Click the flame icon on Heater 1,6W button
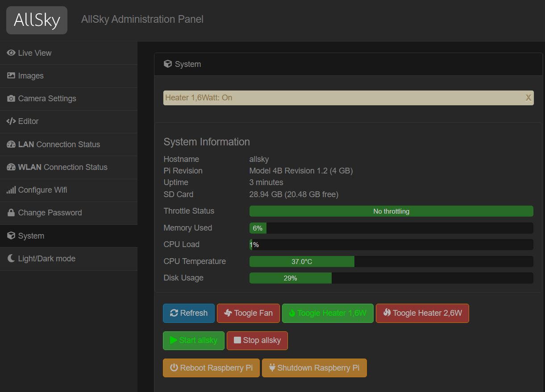 click(292, 313)
